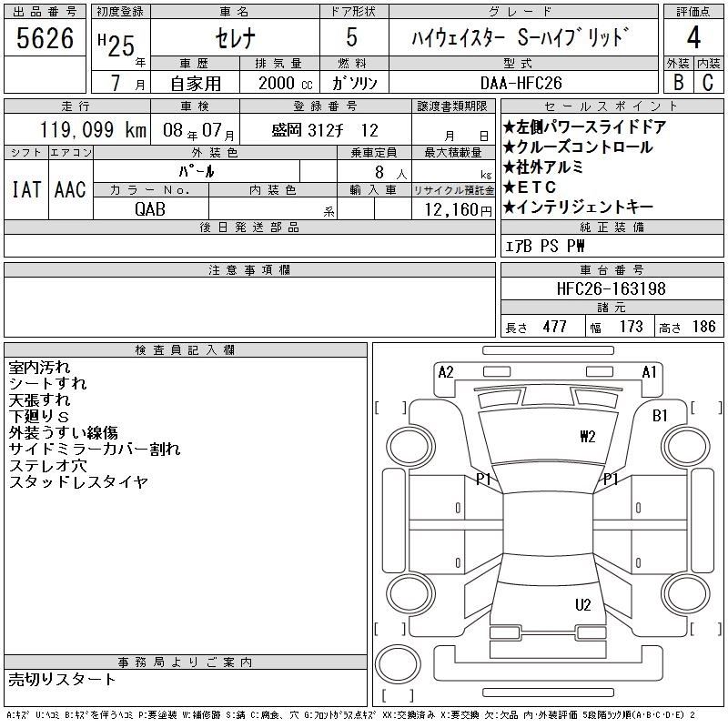Click the inspection expiry 08年07月
728x728 pixels.
click(x=198, y=130)
